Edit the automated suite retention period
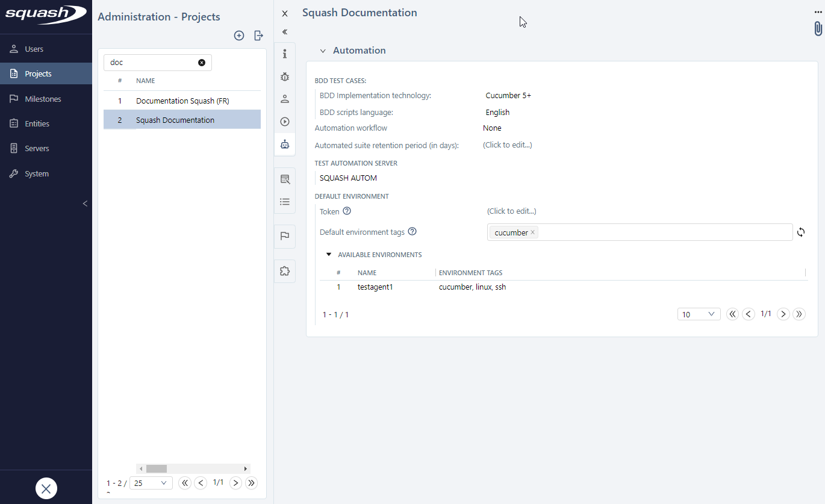The image size is (825, 504). (x=507, y=145)
